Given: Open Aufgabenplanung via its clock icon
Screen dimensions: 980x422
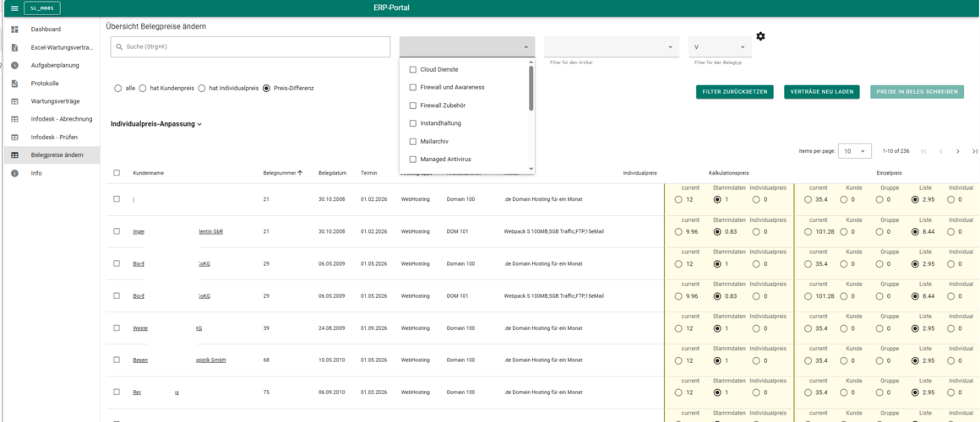Looking at the screenshot, I should click(x=14, y=65).
